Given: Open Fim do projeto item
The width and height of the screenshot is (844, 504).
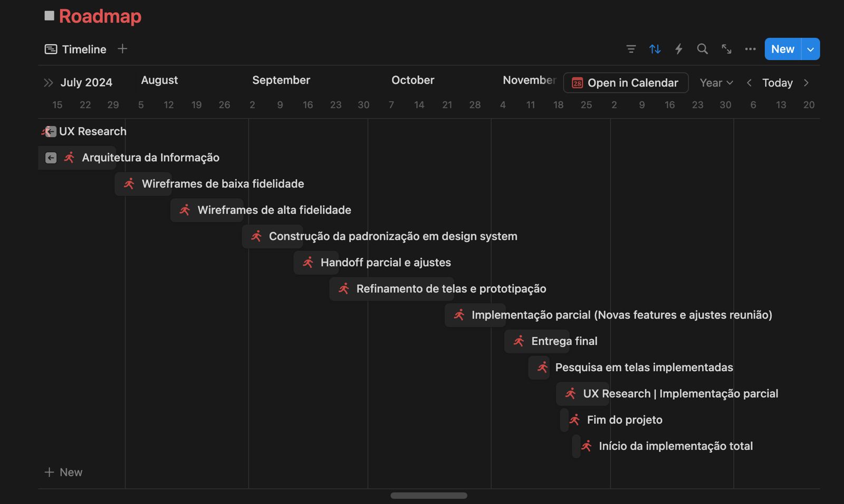Looking at the screenshot, I should (625, 420).
